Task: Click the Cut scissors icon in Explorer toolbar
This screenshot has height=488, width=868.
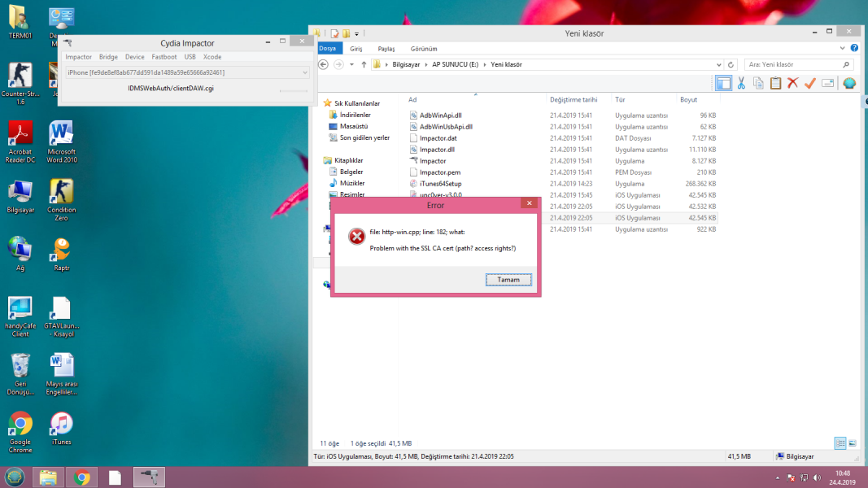Action: (x=741, y=83)
